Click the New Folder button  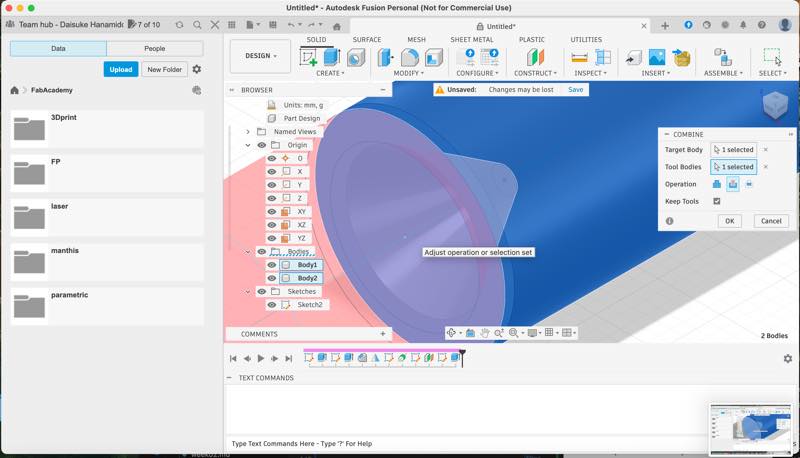164,69
